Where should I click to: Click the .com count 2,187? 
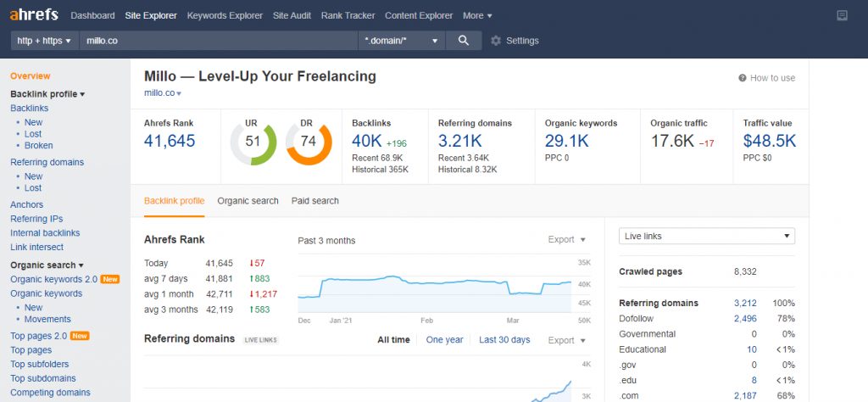[x=745, y=396]
